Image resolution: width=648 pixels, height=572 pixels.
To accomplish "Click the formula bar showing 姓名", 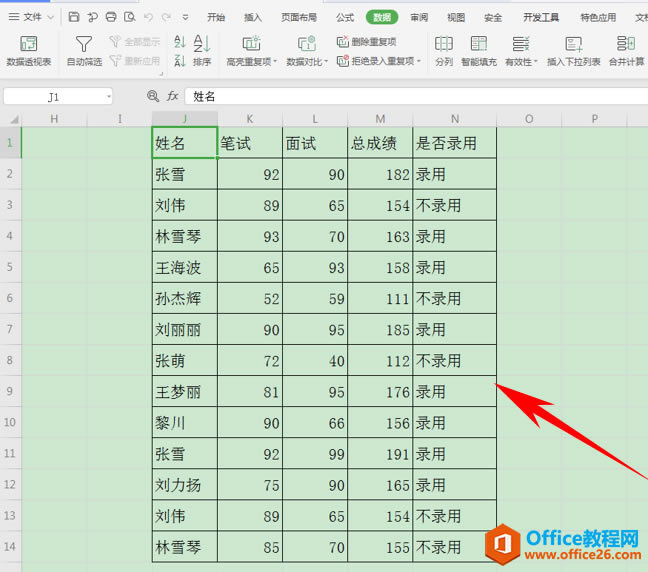I will click(416, 96).
